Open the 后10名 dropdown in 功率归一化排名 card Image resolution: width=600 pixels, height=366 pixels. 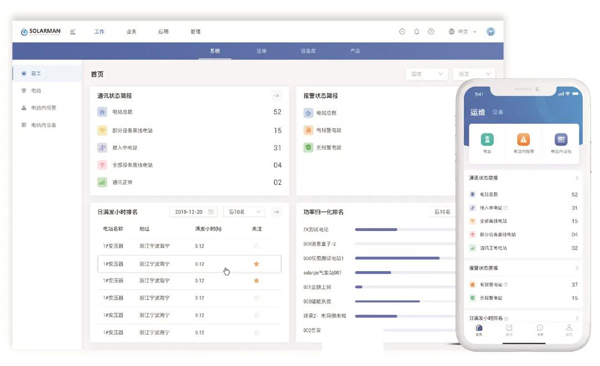point(442,212)
